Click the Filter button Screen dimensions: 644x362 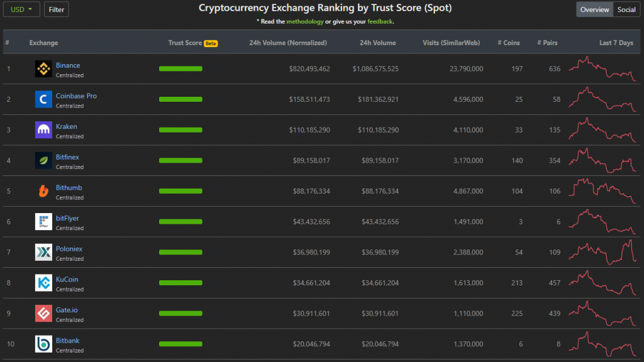tap(56, 9)
